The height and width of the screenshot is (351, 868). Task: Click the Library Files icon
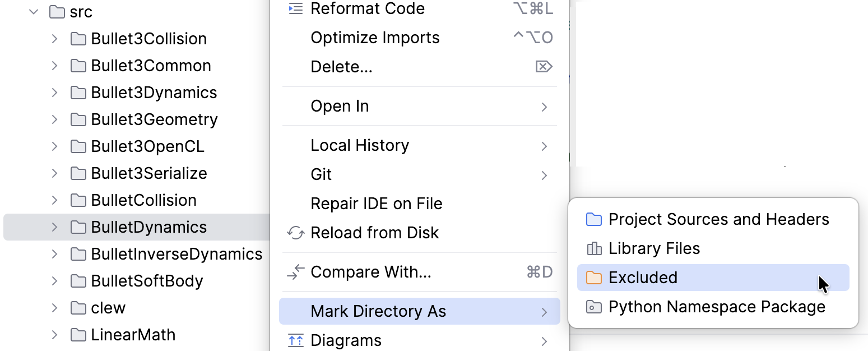tap(594, 248)
